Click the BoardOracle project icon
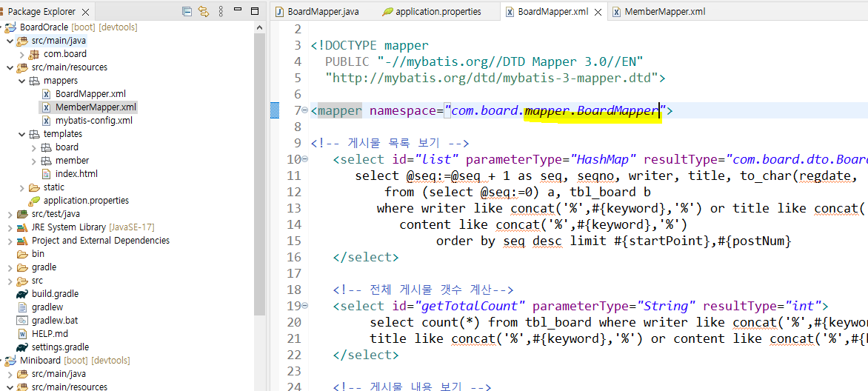 [10, 27]
